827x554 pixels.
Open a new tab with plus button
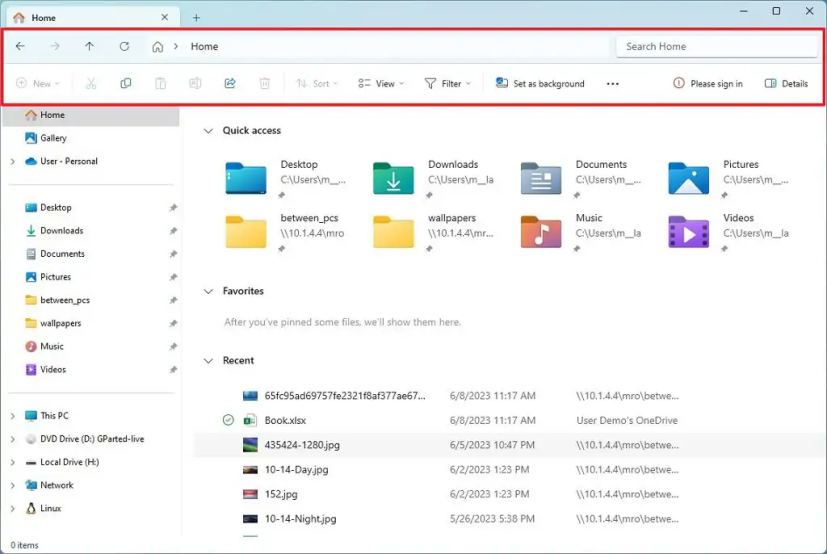196,18
